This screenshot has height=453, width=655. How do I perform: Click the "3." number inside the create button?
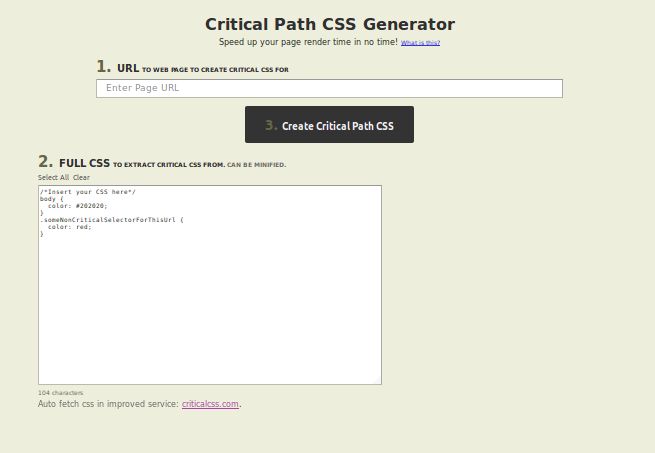click(x=271, y=125)
